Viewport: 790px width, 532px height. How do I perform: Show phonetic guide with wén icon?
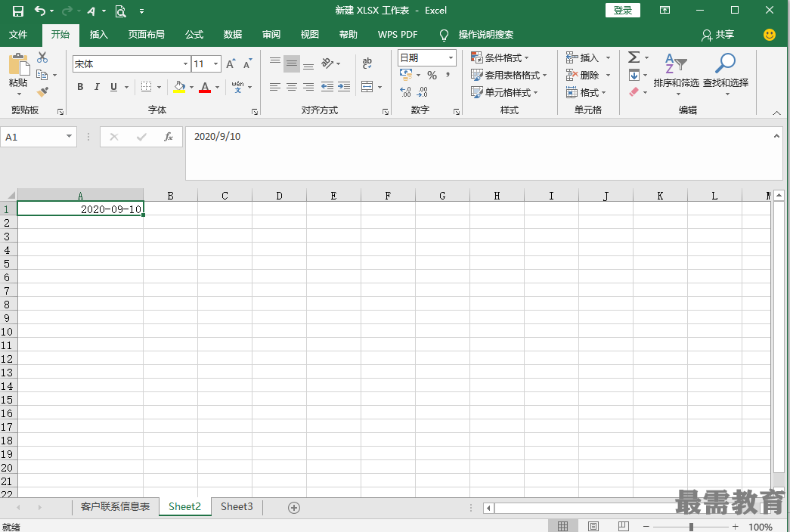pyautogui.click(x=238, y=87)
